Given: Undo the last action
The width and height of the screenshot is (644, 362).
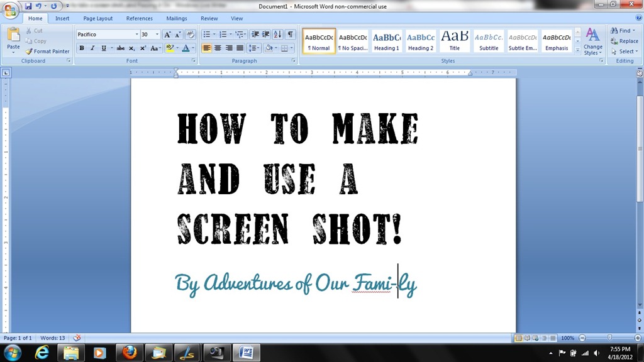Looking at the screenshot, I should (38, 6).
